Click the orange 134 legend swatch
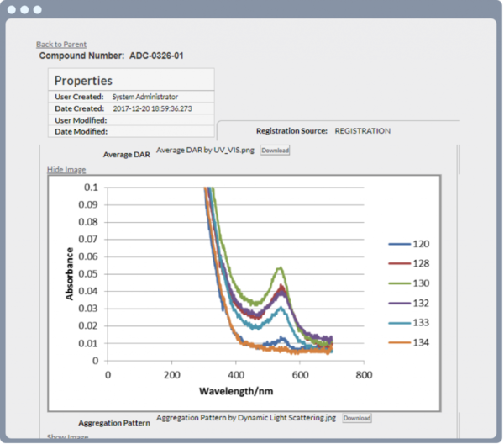The image size is (504, 444). tap(398, 341)
